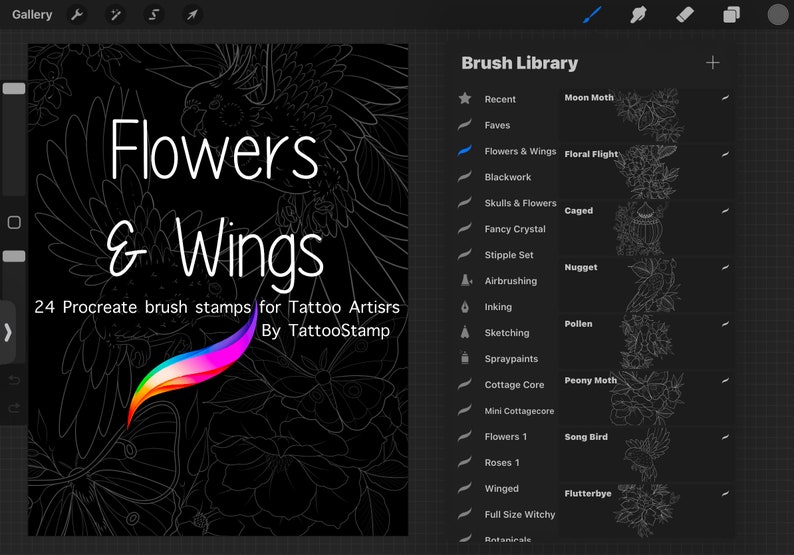Click the Flowers & Wings blue brush icon
This screenshot has width=794, height=555.
click(x=465, y=150)
